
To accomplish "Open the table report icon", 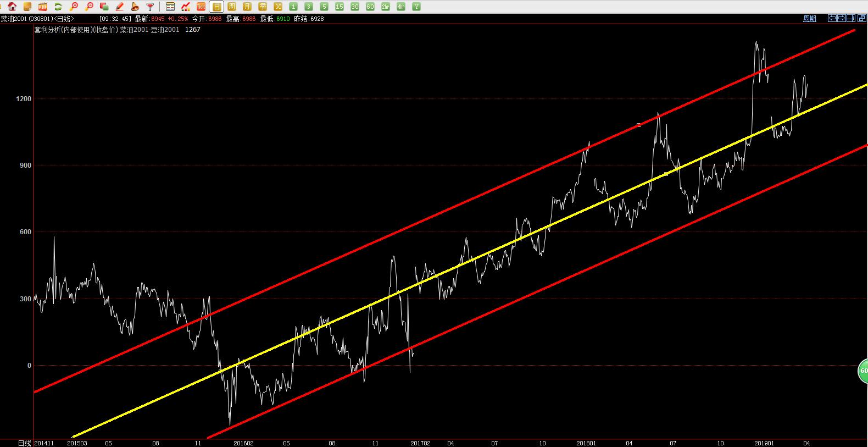I will click(170, 7).
